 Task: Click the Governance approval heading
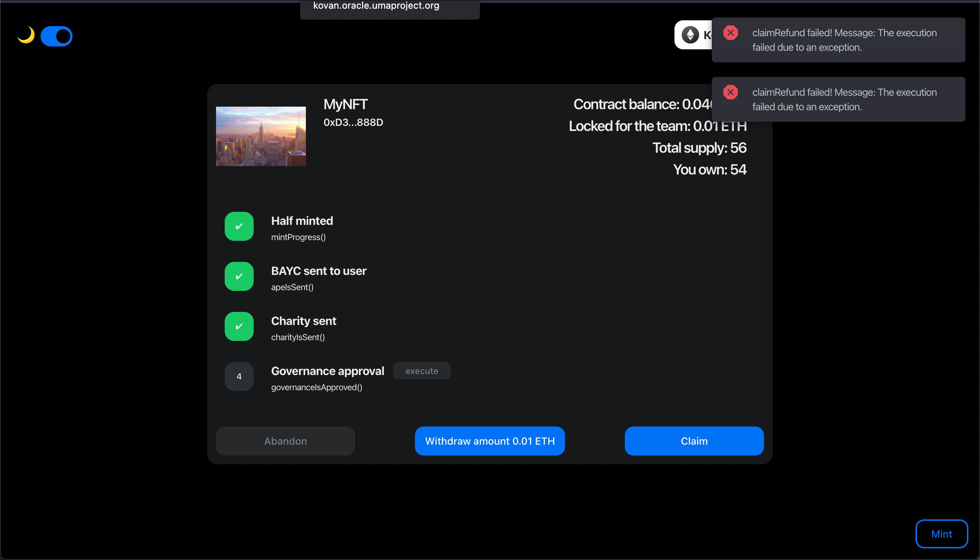click(327, 371)
